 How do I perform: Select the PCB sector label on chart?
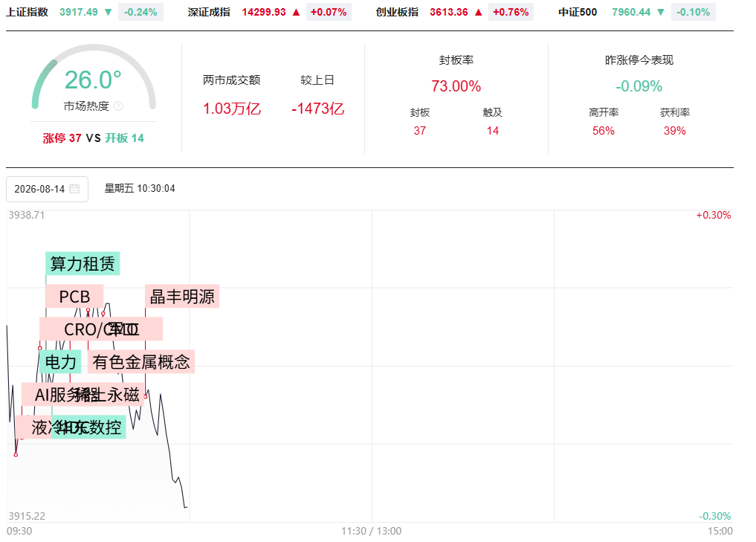[75, 297]
